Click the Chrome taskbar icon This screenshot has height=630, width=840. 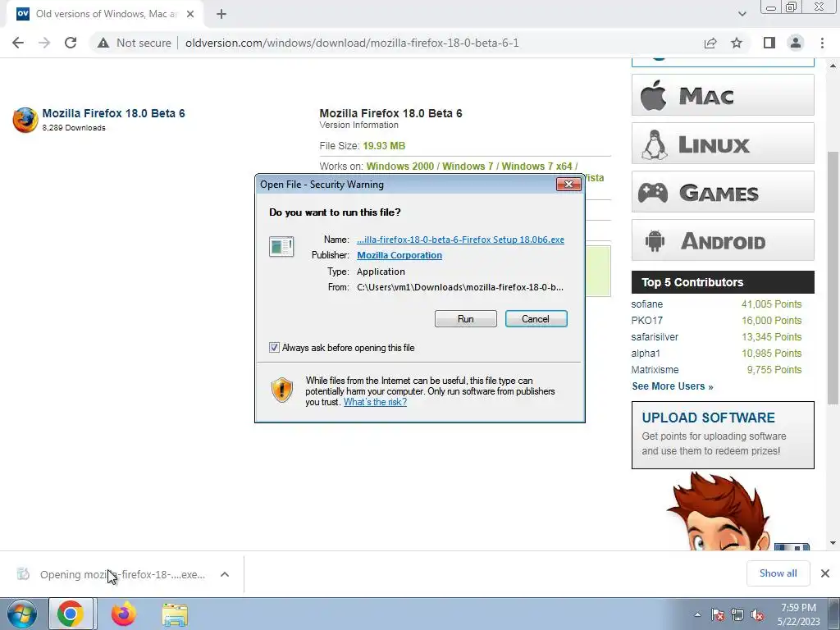(x=71, y=614)
